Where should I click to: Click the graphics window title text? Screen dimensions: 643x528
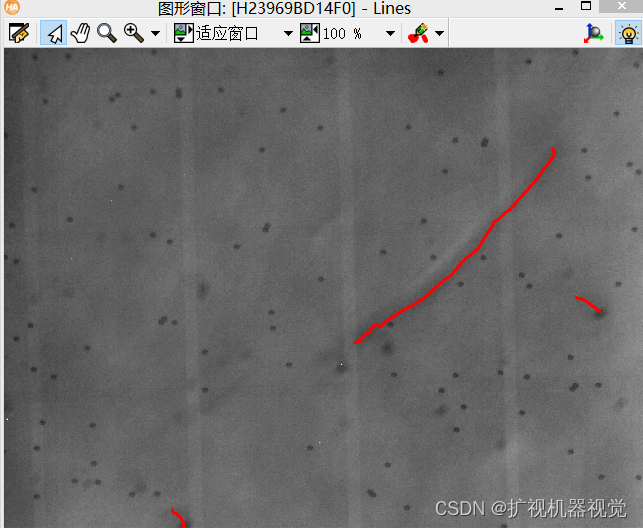[284, 8]
